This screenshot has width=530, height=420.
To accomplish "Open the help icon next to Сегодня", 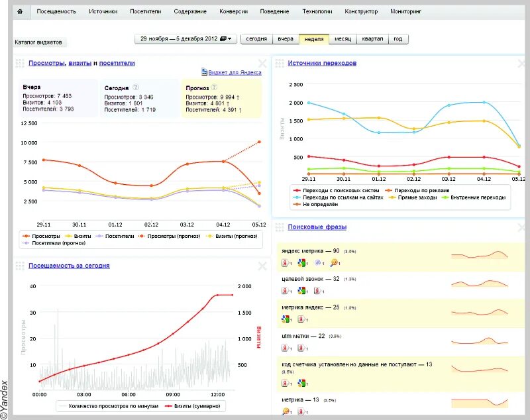I will coord(136,87).
